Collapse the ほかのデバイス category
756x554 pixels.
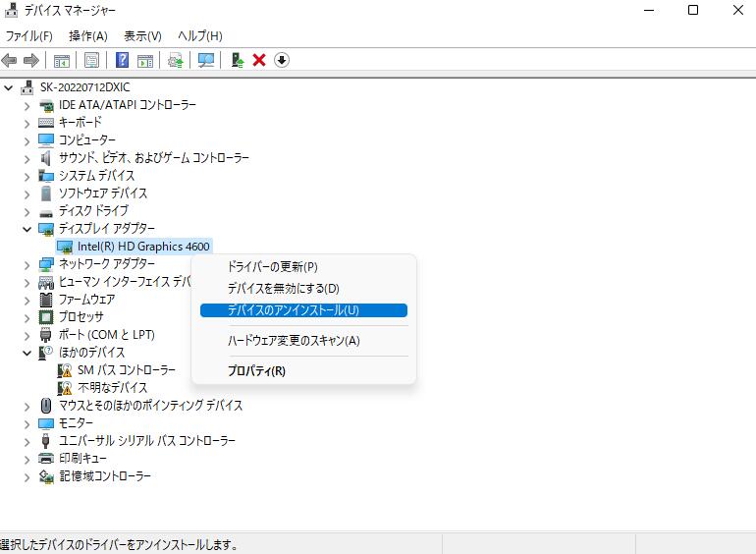tap(27, 353)
